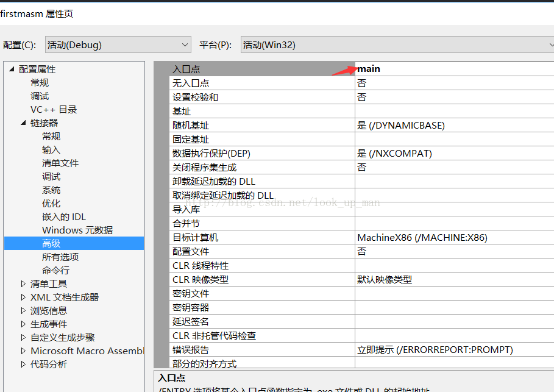The image size is (554, 392).
Task: Select 系统 under the linker
Action: [x=51, y=190]
